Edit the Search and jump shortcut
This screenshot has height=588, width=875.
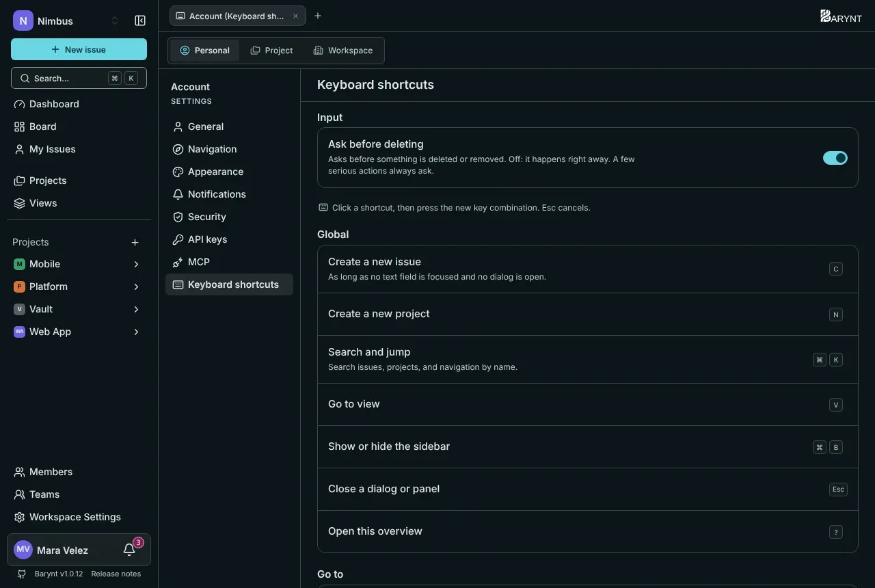828,360
